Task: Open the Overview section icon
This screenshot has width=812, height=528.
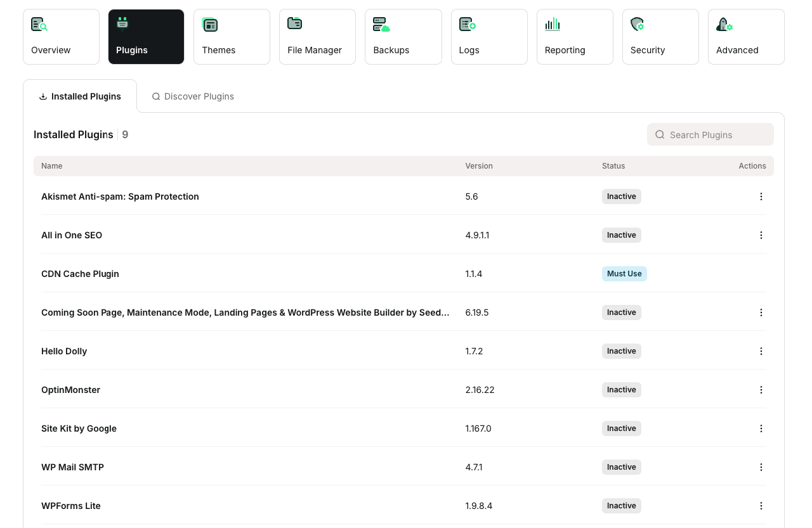Action: [39, 25]
